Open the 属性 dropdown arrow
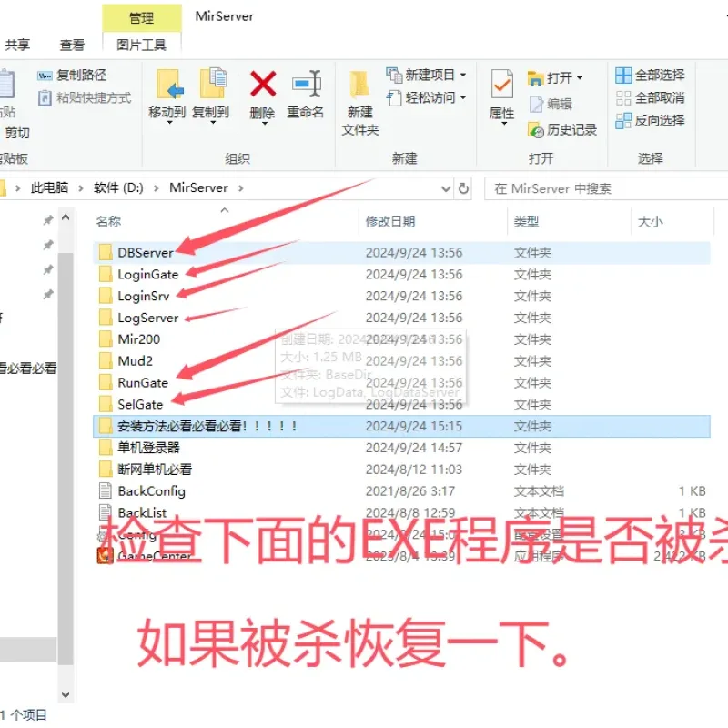This screenshot has height=728, width=728. [504, 124]
